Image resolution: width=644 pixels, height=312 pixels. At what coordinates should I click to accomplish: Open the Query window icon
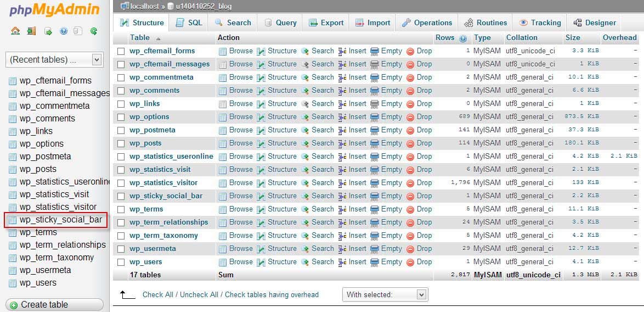[48, 31]
